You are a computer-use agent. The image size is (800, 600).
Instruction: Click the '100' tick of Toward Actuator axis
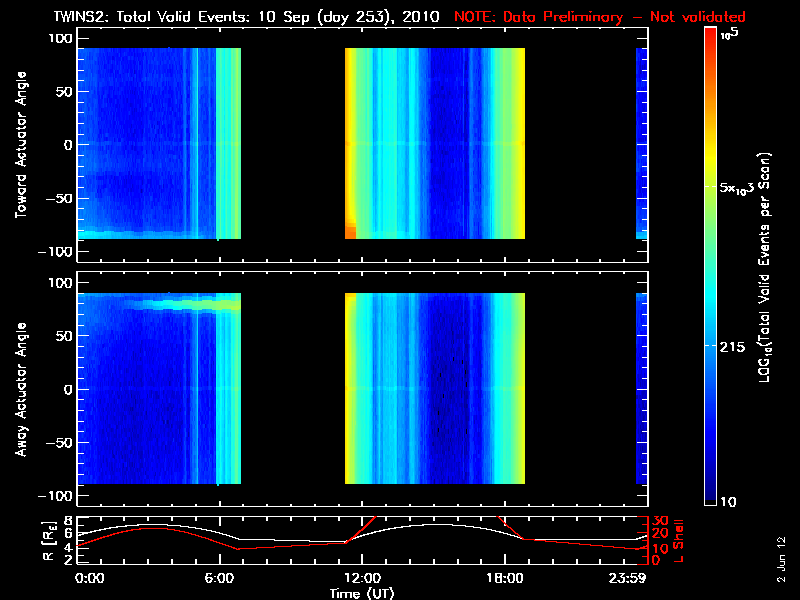tap(60, 38)
